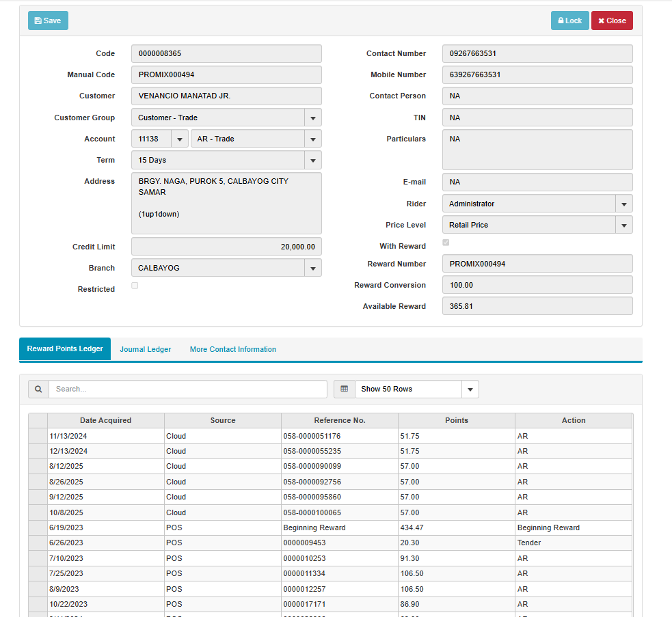Viewport: 672px width, 617px height.
Task: Open the Price Level dropdown
Action: 623,225
